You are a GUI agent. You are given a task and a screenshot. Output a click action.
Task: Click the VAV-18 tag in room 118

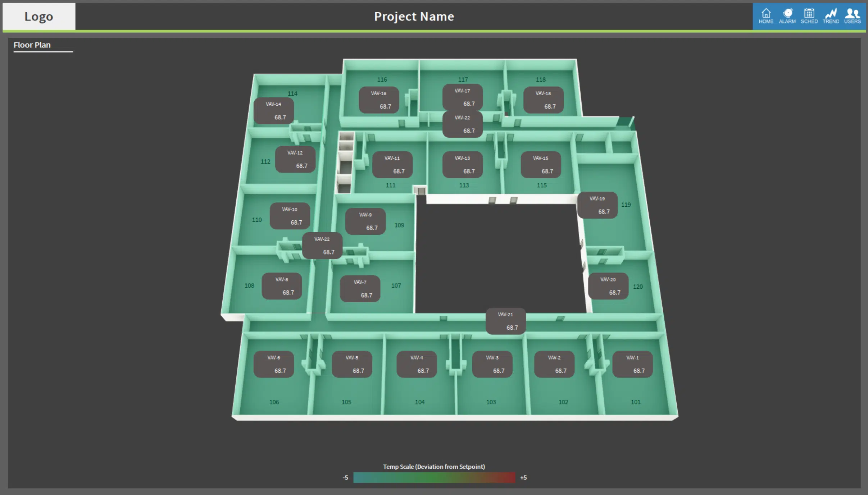coord(544,100)
